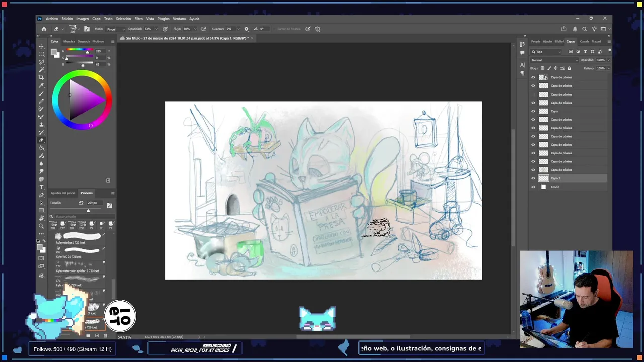The image size is (644, 362).
Task: Delete brush with trash icon
Action: (x=105, y=335)
